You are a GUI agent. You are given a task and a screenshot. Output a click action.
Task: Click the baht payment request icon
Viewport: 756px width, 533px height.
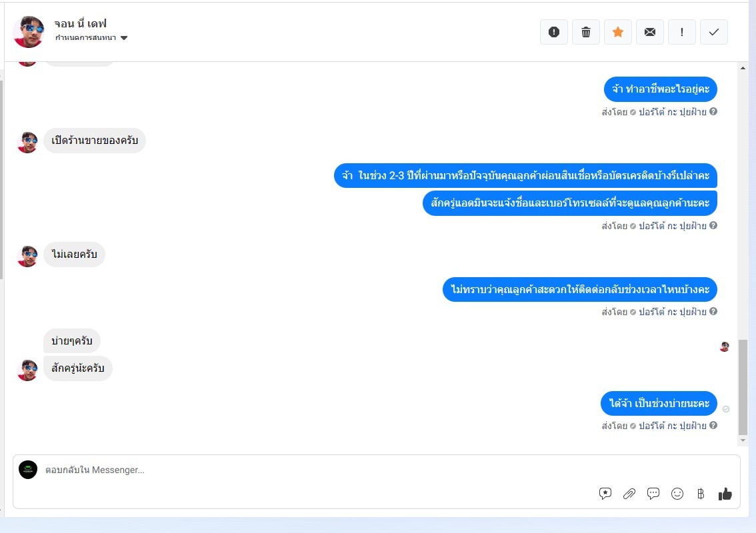point(701,494)
